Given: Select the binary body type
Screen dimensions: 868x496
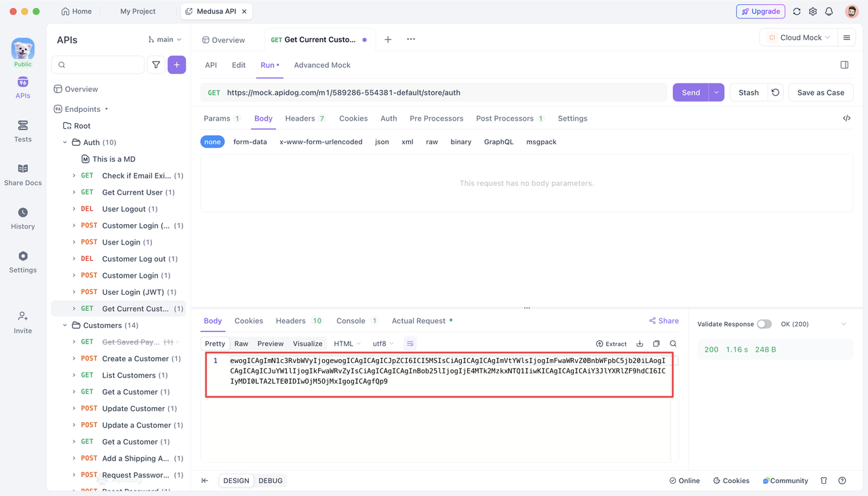Looking at the screenshot, I should [x=461, y=142].
